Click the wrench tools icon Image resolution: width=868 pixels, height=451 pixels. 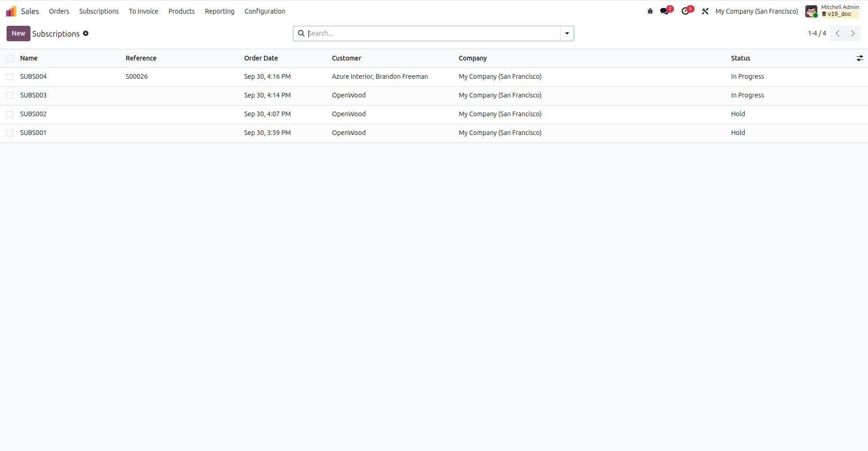coord(705,11)
